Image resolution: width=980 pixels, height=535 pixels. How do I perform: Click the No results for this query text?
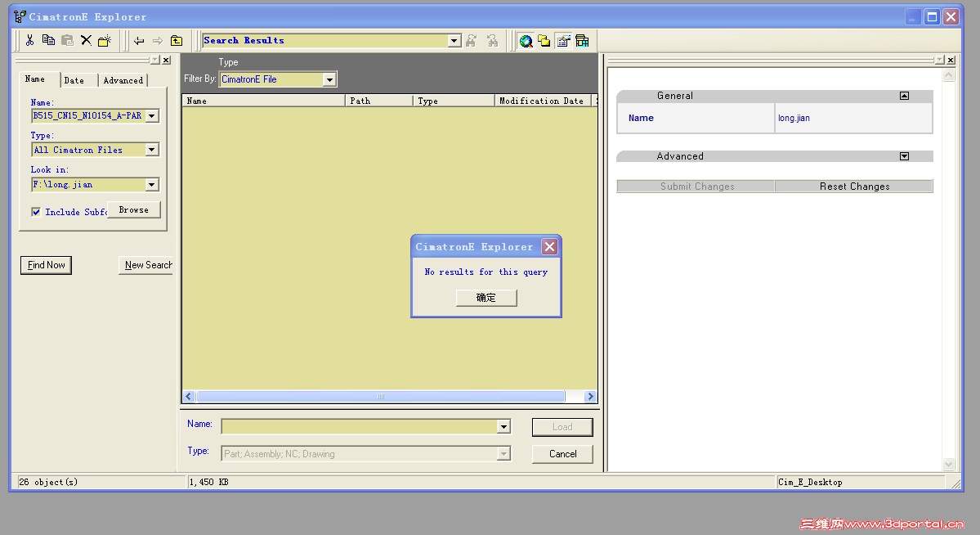coord(486,272)
